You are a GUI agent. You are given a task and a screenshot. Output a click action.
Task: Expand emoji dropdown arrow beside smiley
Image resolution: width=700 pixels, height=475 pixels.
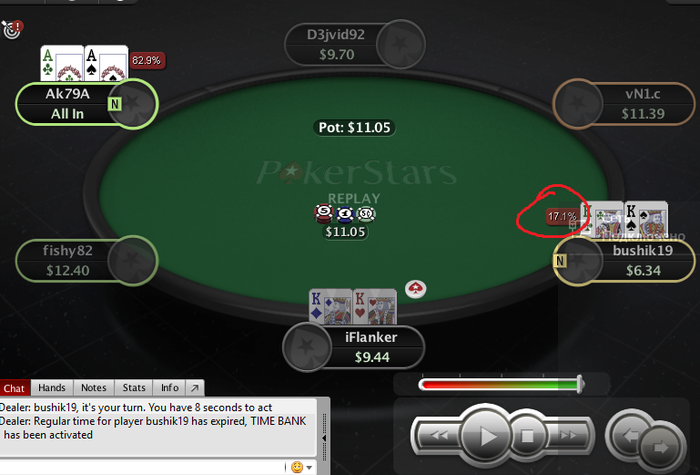click(x=309, y=467)
